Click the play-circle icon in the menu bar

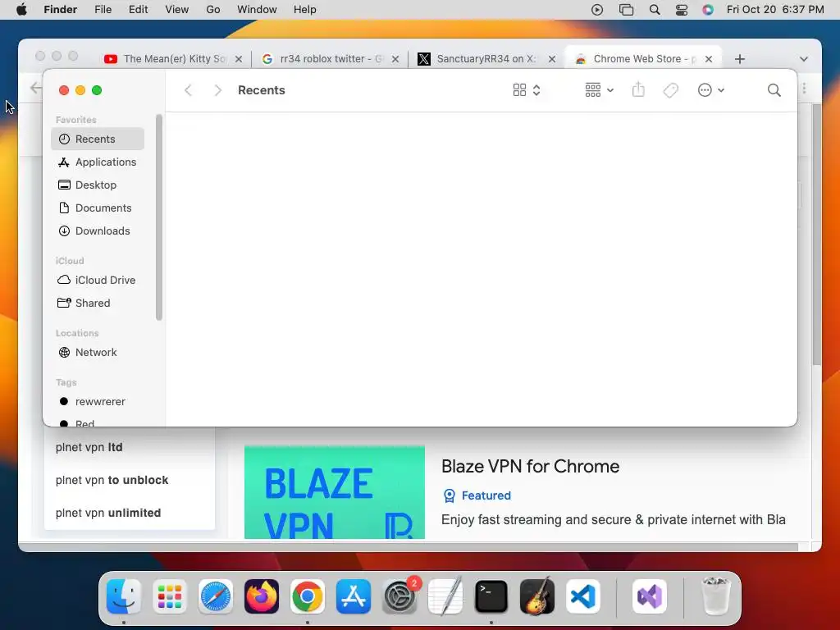597,10
